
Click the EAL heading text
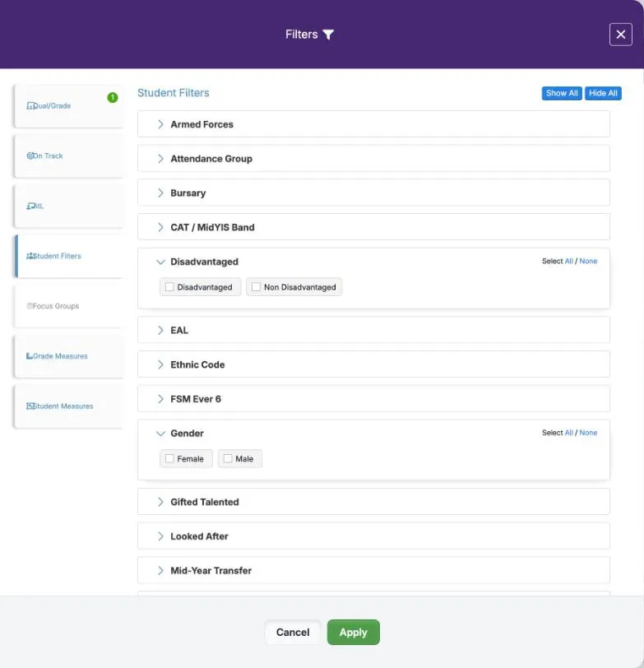coord(179,330)
